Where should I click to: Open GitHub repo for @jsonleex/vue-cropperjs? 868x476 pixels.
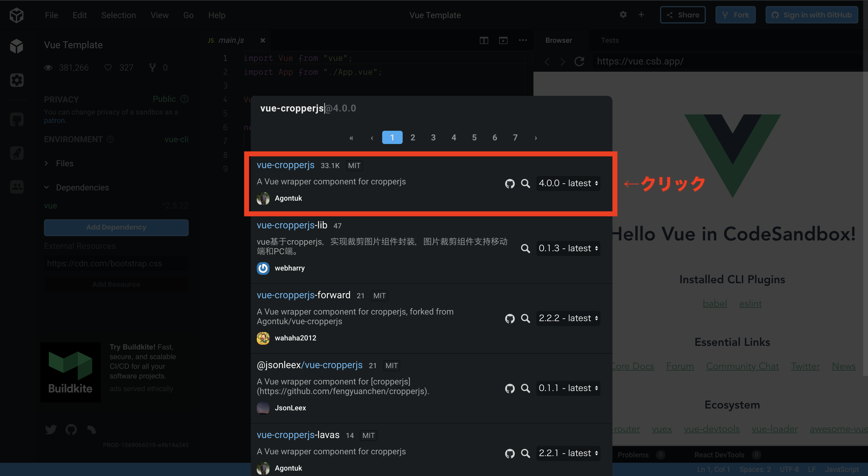(x=509, y=388)
